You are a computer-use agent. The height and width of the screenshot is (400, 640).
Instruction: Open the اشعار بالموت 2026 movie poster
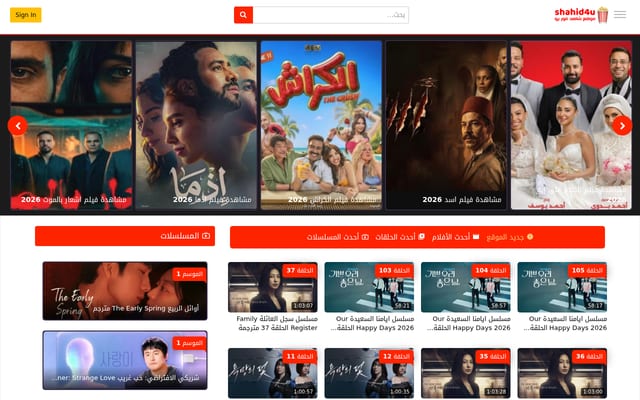(x=71, y=125)
